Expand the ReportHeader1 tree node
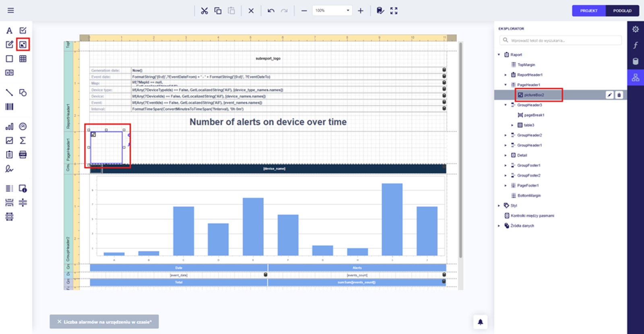This screenshot has width=644, height=334. [506, 75]
